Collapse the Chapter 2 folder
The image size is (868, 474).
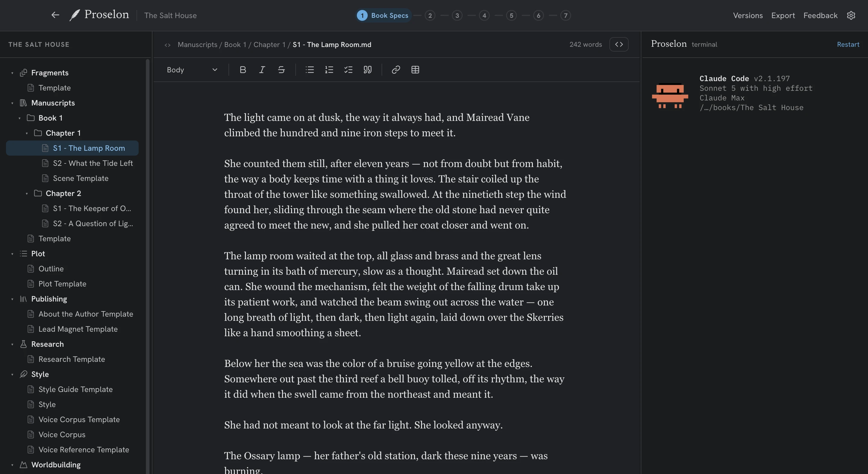(x=27, y=194)
